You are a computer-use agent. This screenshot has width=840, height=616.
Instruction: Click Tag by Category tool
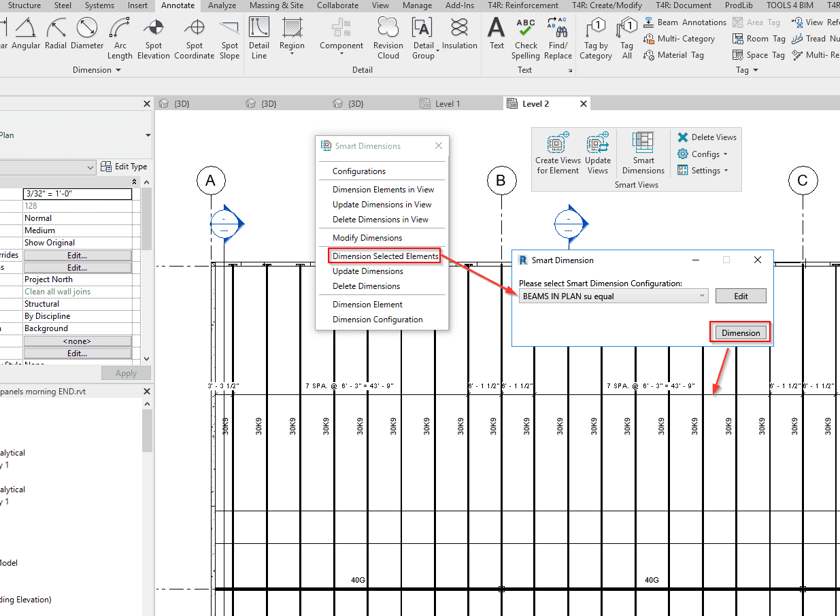click(596, 38)
